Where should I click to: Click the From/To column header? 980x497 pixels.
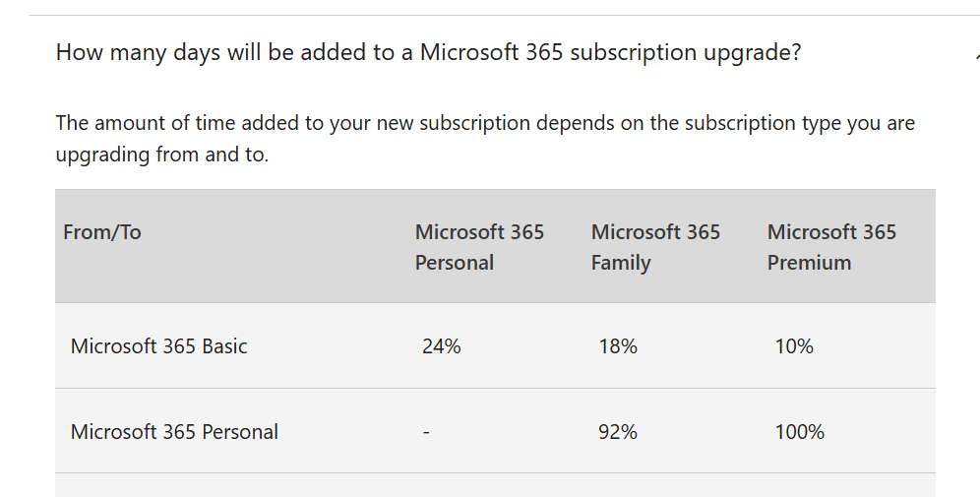pos(102,232)
